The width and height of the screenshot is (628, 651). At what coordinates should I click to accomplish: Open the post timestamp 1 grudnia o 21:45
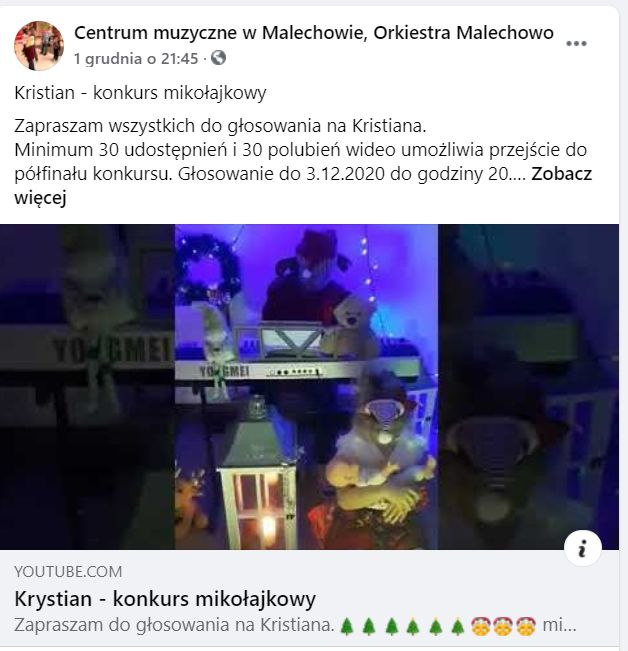[136, 59]
